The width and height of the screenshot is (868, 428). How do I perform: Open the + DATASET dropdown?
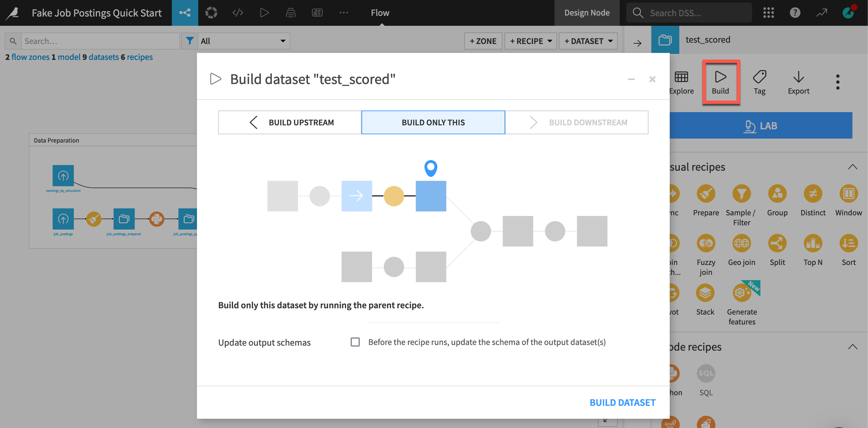pyautogui.click(x=588, y=41)
